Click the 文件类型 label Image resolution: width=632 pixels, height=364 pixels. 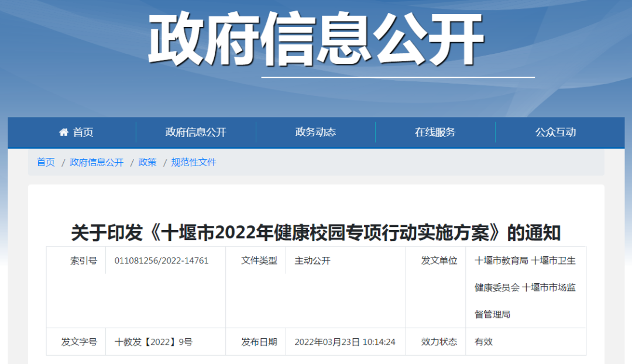[x=259, y=261]
